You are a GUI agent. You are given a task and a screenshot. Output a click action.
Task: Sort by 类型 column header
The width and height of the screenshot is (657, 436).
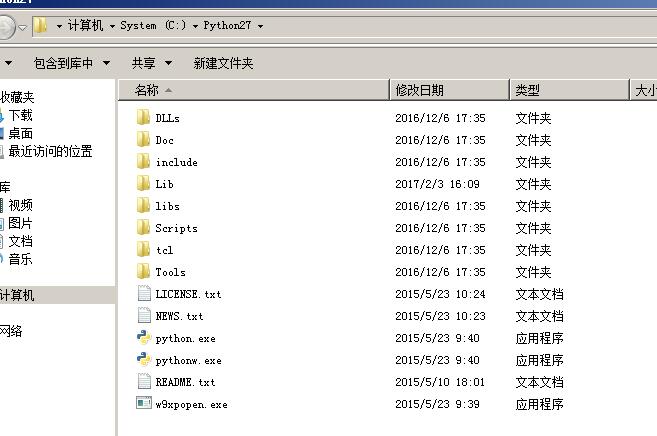point(570,90)
